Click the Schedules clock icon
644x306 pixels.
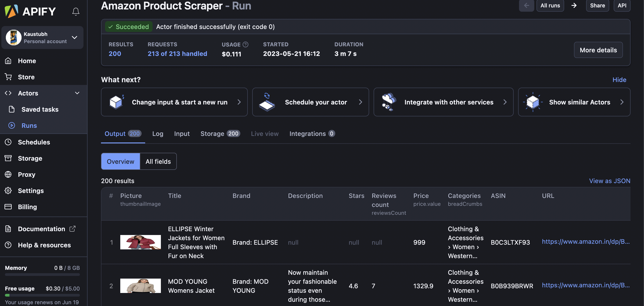point(8,142)
